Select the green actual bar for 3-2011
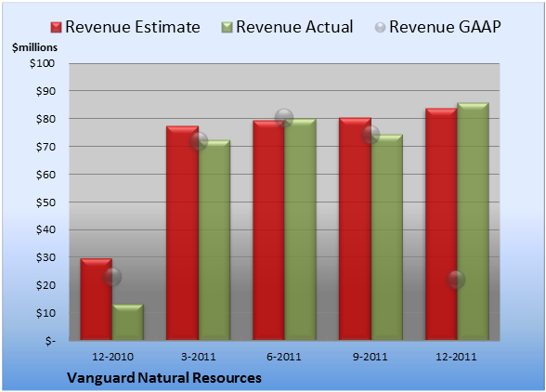The height and width of the screenshot is (392, 546). coord(214,240)
